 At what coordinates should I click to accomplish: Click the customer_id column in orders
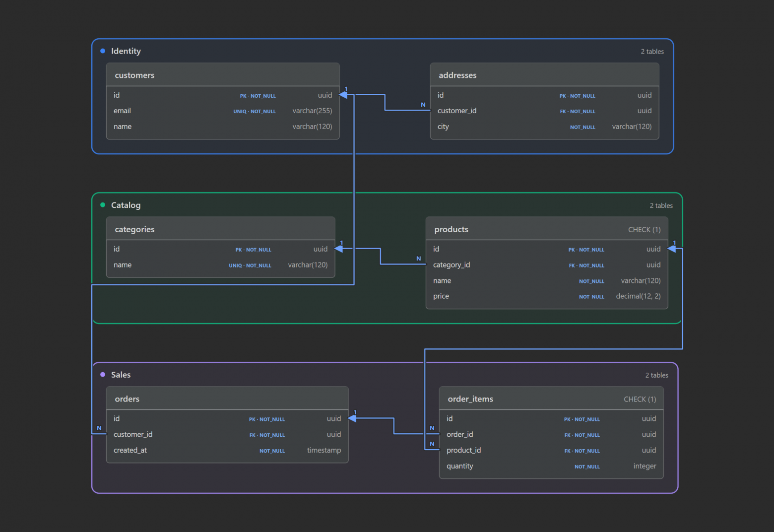tap(227, 434)
